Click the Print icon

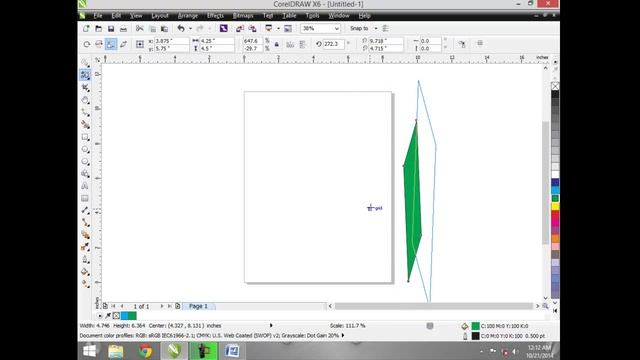(x=123, y=29)
